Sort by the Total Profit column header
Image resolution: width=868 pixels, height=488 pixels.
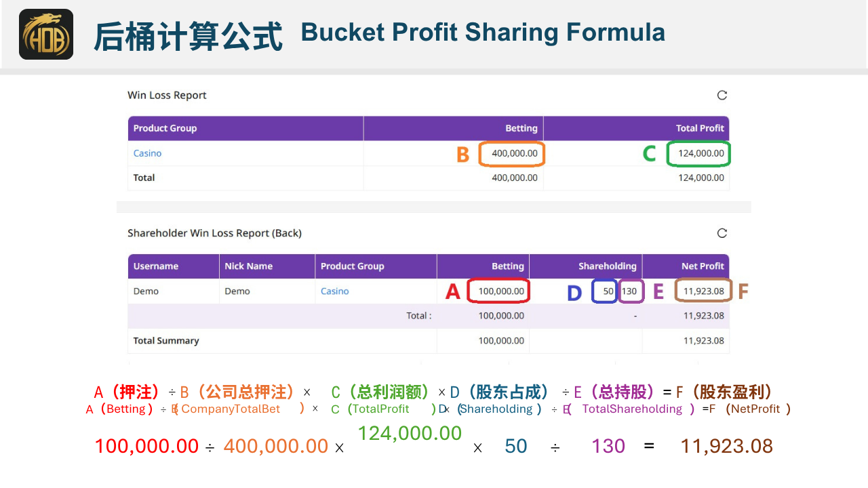(x=699, y=128)
